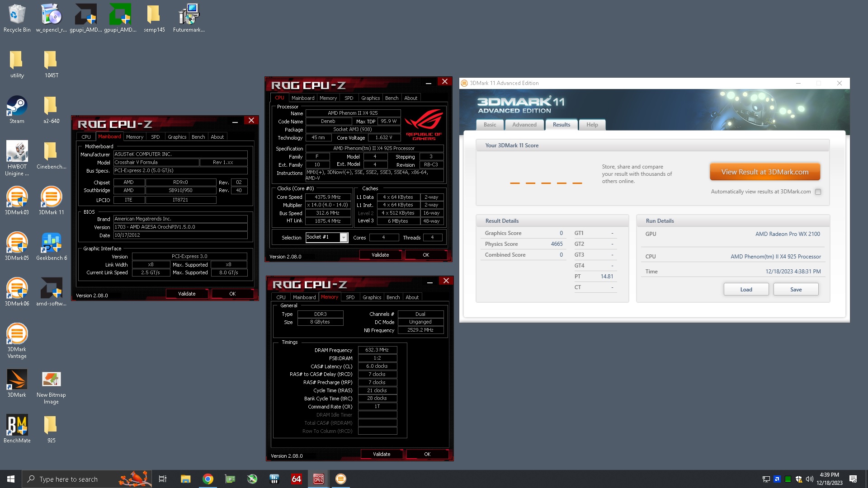The width and height of the screenshot is (868, 488).
Task: Click Validate in the Mainboard CPU-Z window
Action: tap(187, 294)
